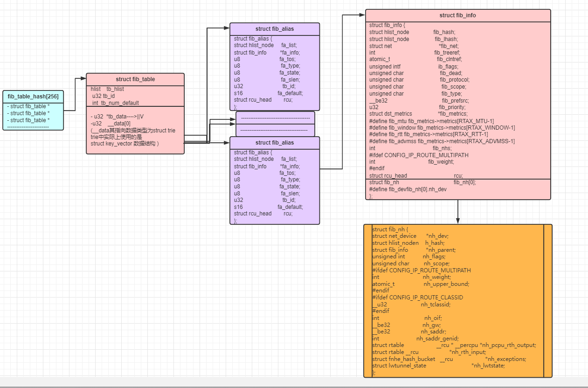Select the '*nh_rth_input' line

pos(429,352)
